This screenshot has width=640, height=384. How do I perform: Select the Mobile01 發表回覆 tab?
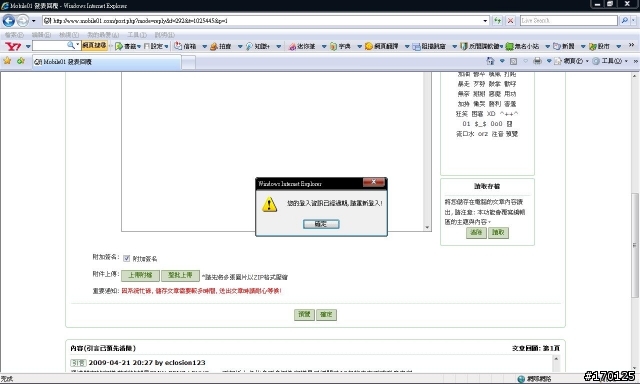click(106, 62)
